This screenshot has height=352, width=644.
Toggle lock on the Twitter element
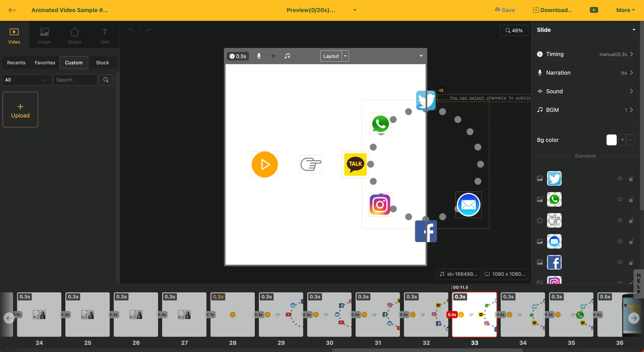(631, 179)
